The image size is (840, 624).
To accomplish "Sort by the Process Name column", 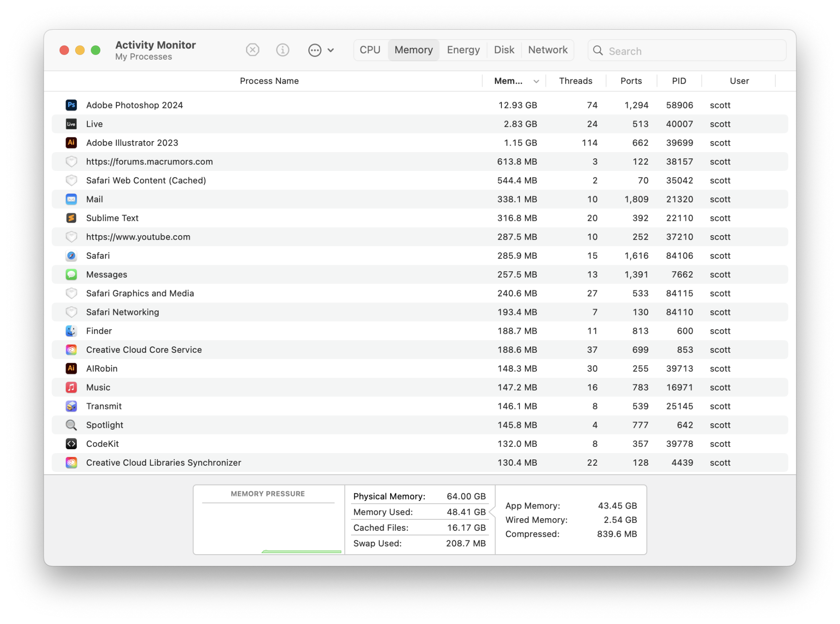I will pos(269,81).
